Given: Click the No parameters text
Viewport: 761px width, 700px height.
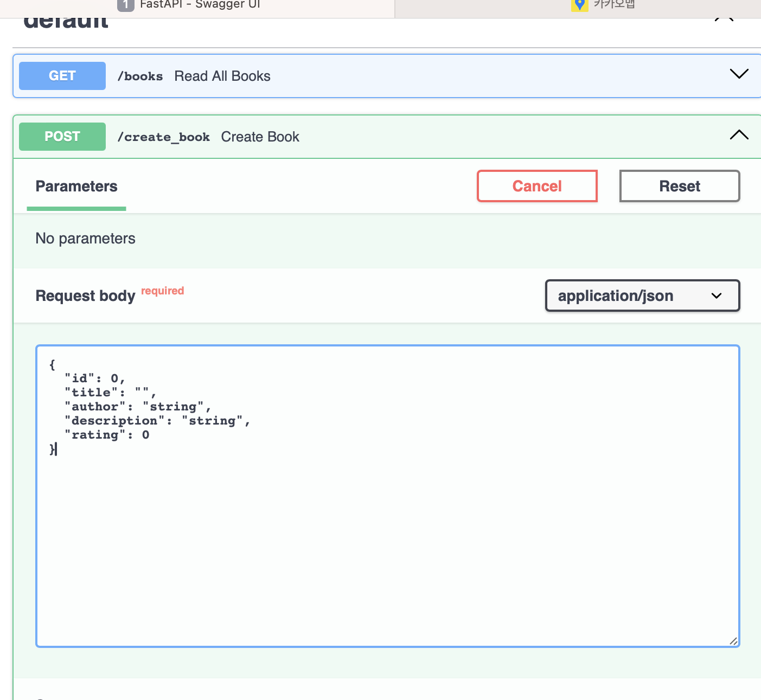Looking at the screenshot, I should tap(86, 239).
